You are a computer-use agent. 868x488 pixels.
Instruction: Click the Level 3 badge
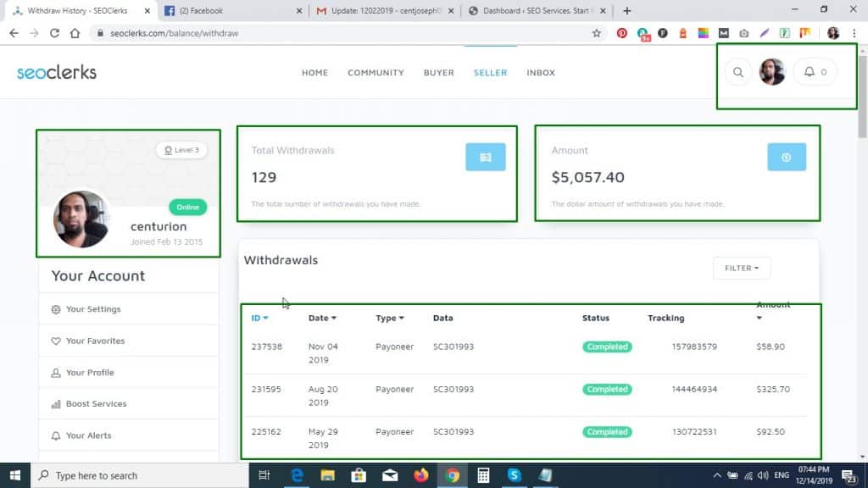tap(181, 150)
